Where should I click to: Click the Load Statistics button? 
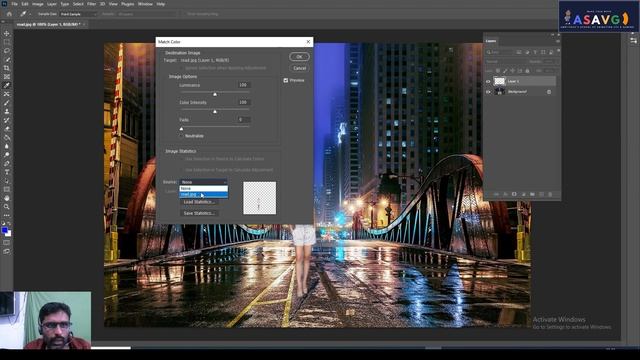pyautogui.click(x=199, y=202)
